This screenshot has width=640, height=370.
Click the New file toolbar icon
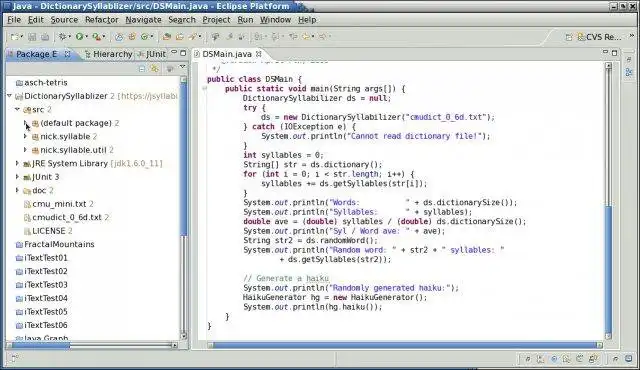(x=14, y=37)
